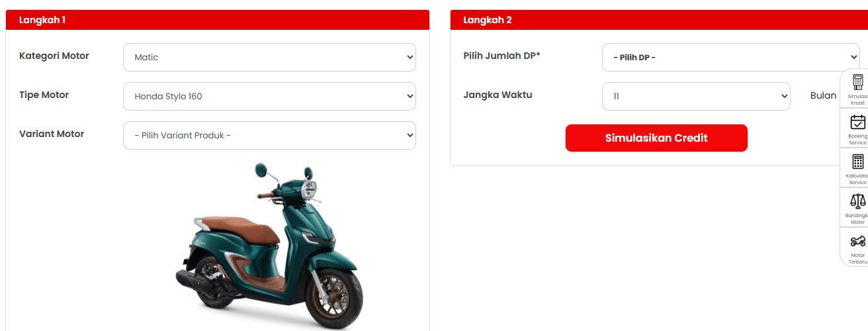
Task: Open the Simulasi Kredit calculator icon
Action: coord(857,82)
